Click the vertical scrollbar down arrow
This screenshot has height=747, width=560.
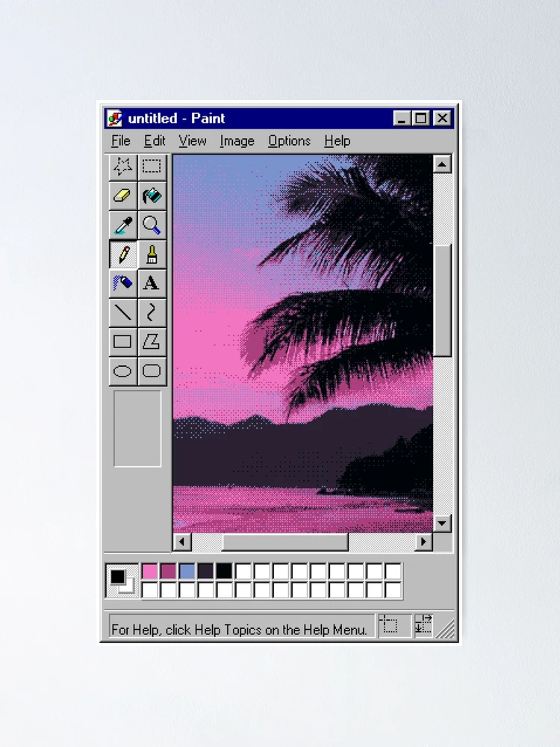(442, 523)
